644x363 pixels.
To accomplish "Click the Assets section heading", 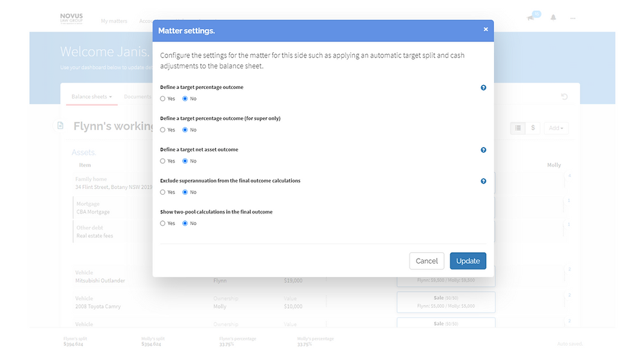I will click(84, 153).
